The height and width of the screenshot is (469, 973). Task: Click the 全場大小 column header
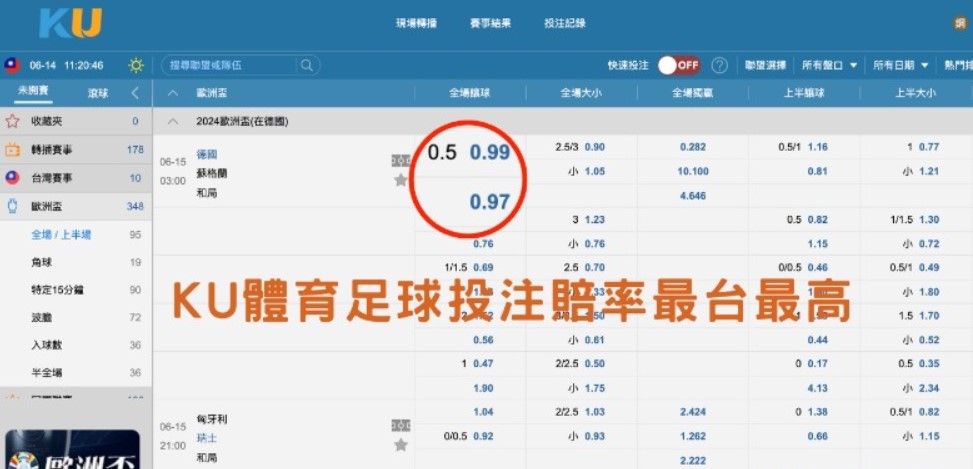pos(581,93)
